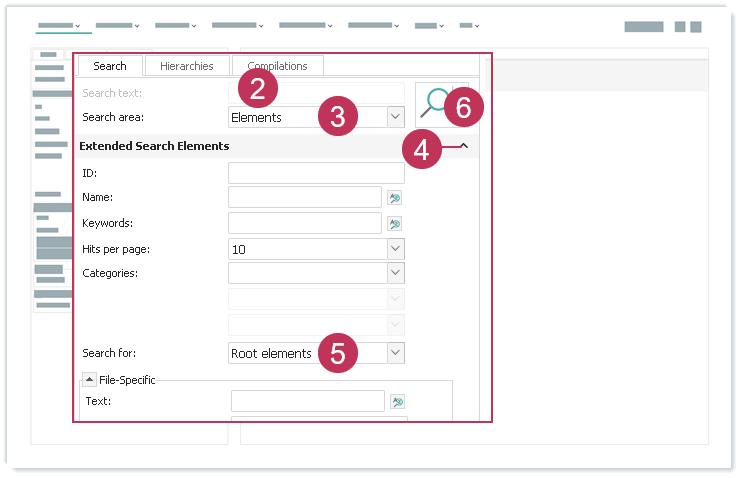The height and width of the screenshot is (478, 741).
Task: Open the Search area dropdown
Action: 395,117
